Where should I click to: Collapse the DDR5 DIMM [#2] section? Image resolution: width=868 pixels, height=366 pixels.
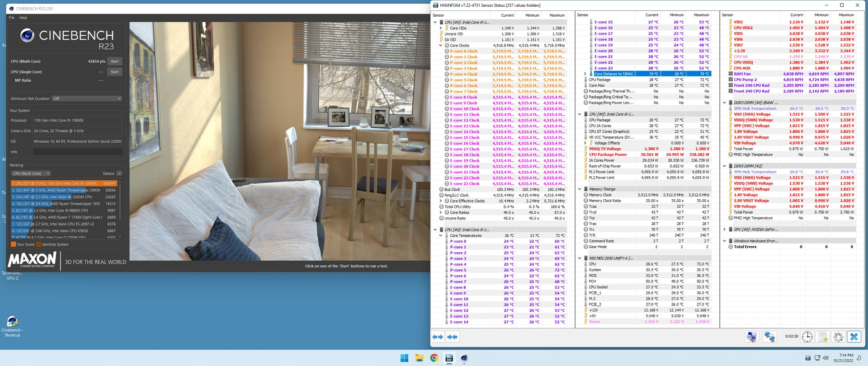(x=724, y=166)
